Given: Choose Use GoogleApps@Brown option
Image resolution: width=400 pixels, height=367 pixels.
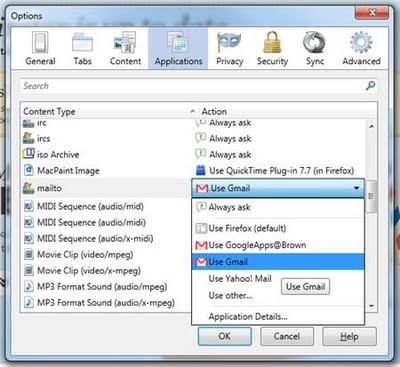Looking at the screenshot, I should (x=278, y=245).
